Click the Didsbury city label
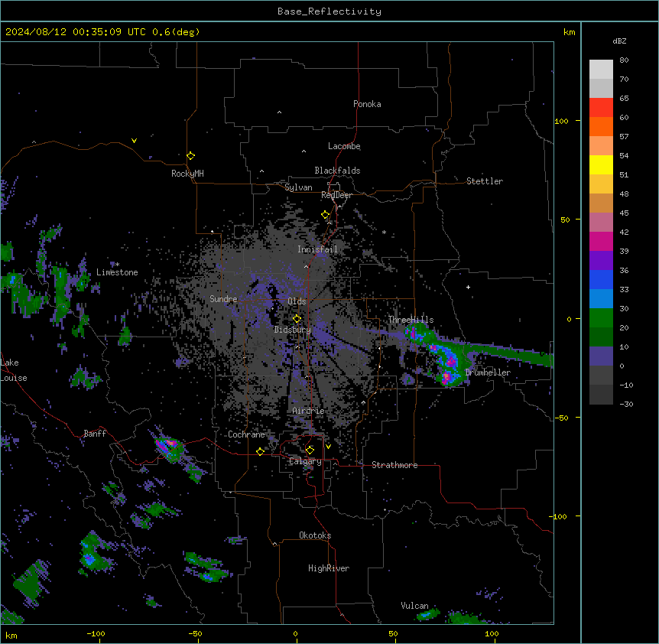 [293, 330]
